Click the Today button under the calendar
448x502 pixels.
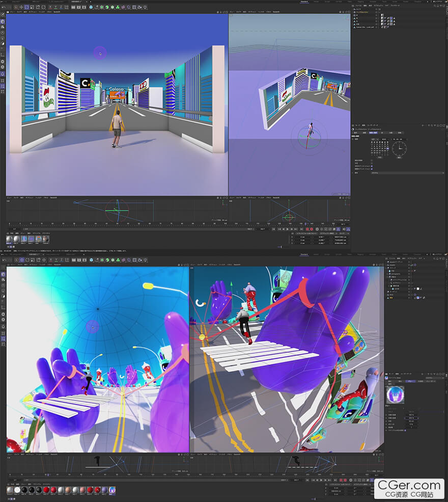(x=380, y=157)
